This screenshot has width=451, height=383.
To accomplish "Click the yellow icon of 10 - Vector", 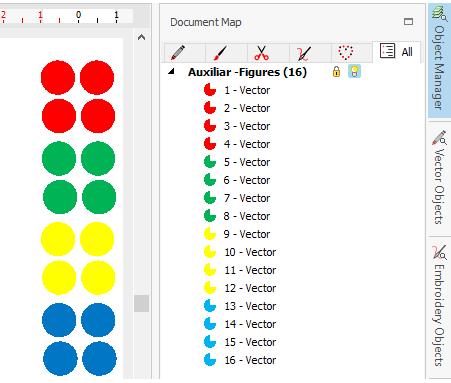I will (210, 252).
